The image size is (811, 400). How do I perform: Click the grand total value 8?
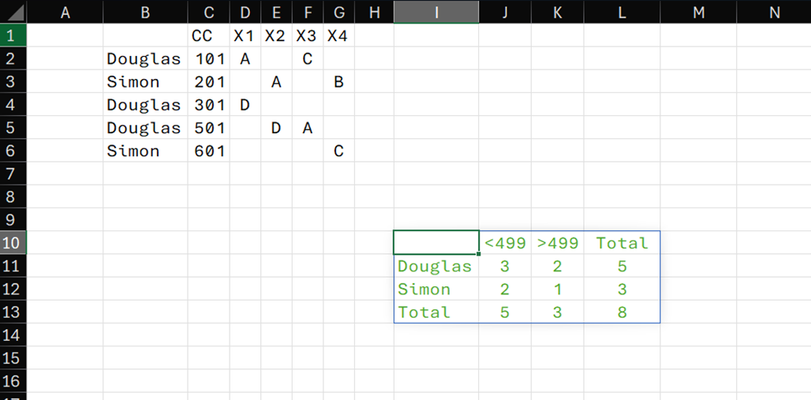[622, 312]
